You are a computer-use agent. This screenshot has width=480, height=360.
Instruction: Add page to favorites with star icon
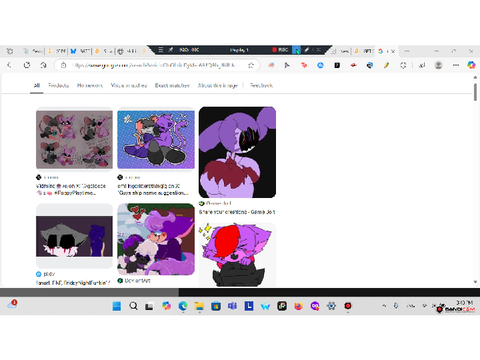[x=251, y=65]
